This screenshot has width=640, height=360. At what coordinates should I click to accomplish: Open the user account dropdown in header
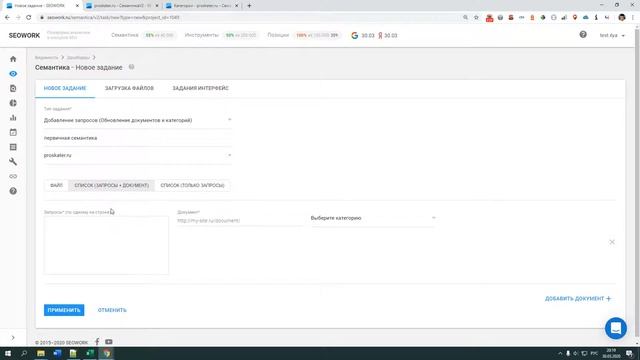(x=612, y=36)
